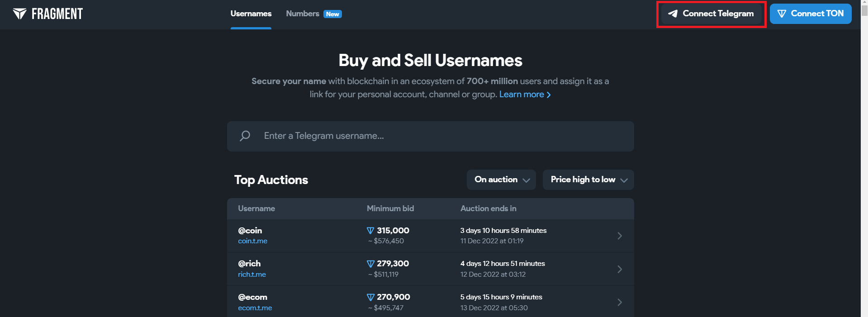
Task: Click the TON icon beside 279,300 bid
Action: point(370,264)
